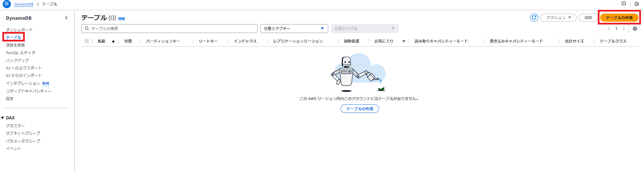Click the パーティションキー column header

point(163,41)
